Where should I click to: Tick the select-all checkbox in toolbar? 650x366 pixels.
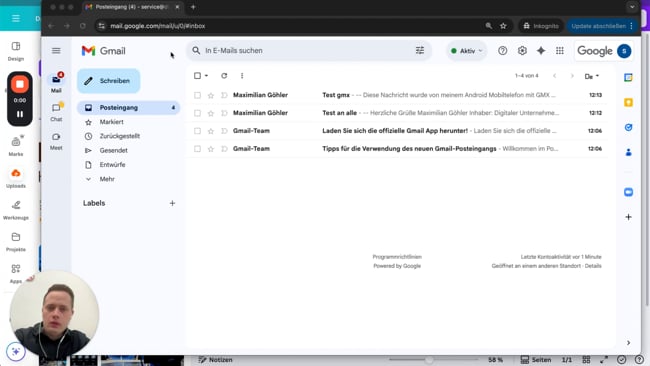[x=197, y=75]
